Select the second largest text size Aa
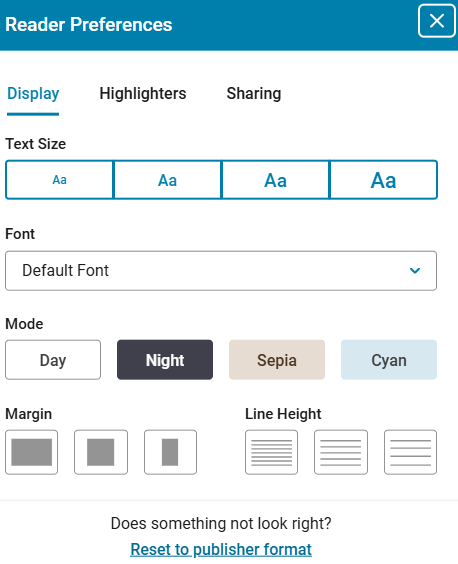Screen dimensions: 458x564 click(275, 180)
